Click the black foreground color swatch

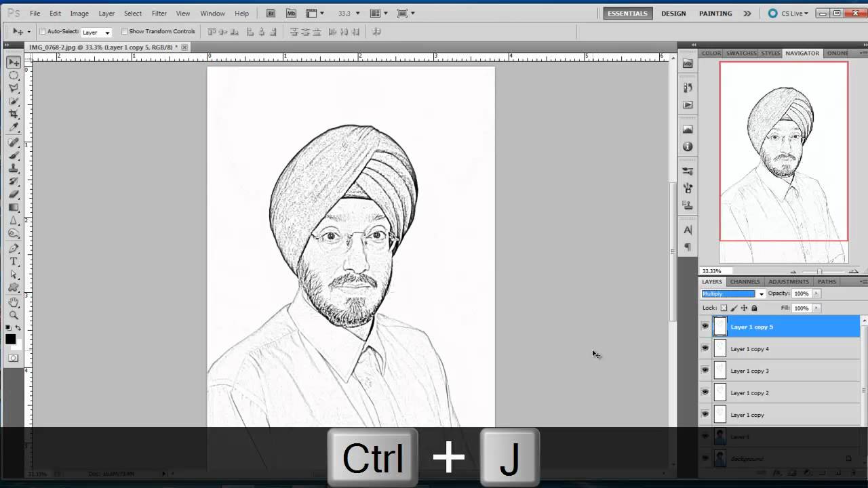(x=10, y=339)
